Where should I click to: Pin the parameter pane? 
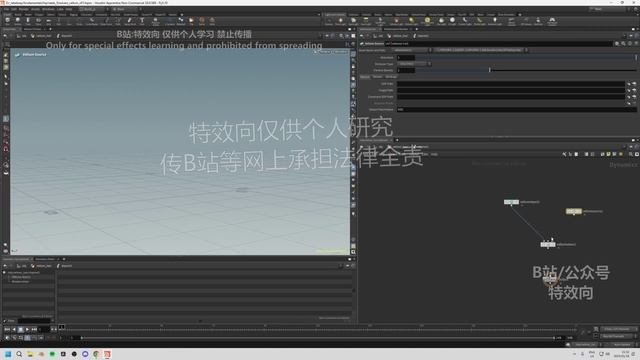(631, 36)
